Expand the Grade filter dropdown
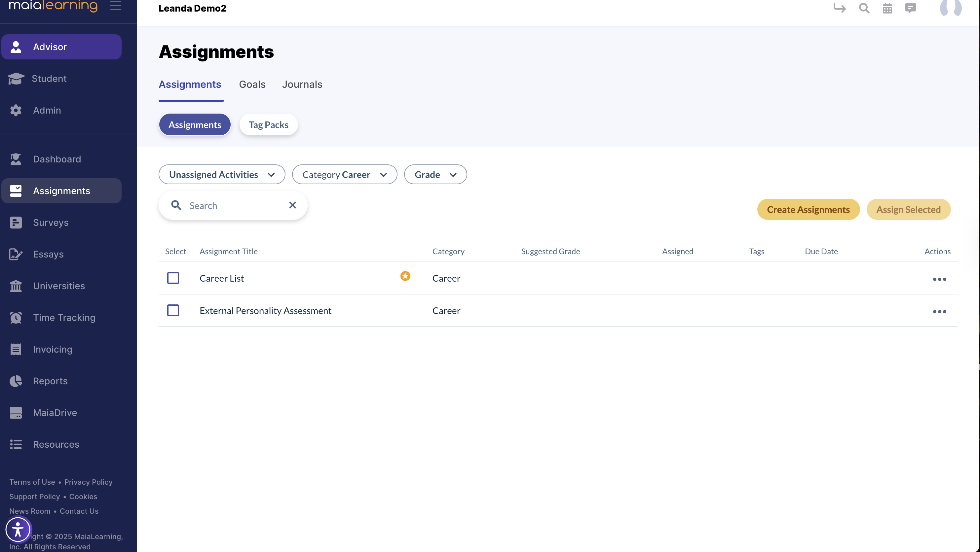Image resolution: width=980 pixels, height=552 pixels. 435,175
